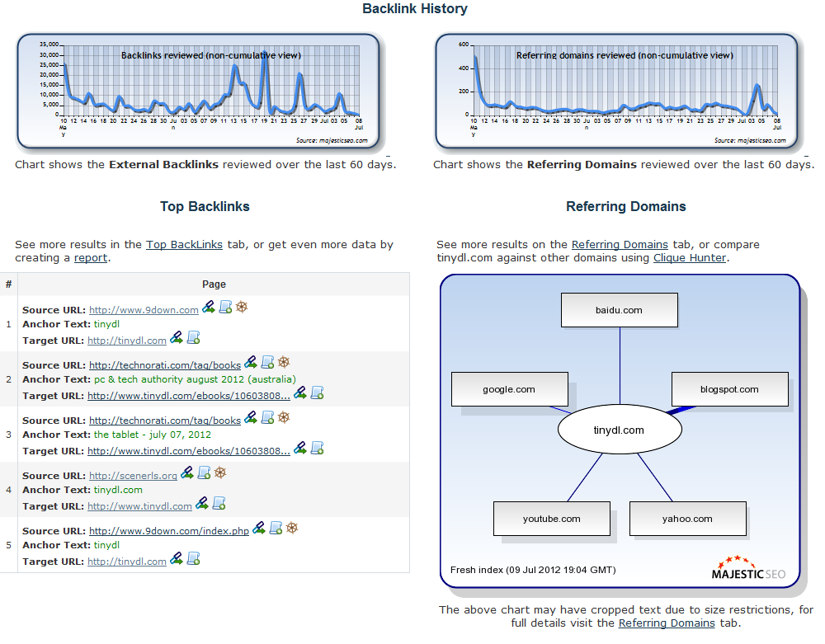Select the yahoo.com node in domain graph
825x644 pixels.
[x=688, y=519]
